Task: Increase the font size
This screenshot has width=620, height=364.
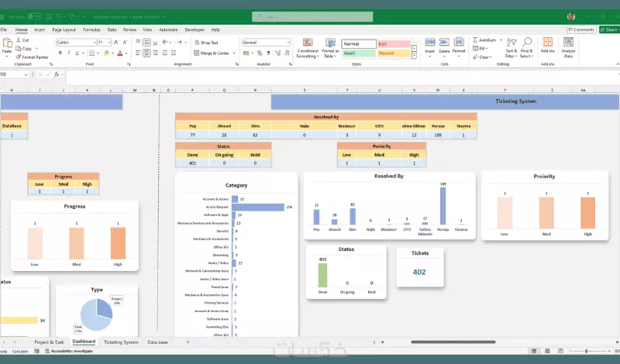Action: click(116, 43)
